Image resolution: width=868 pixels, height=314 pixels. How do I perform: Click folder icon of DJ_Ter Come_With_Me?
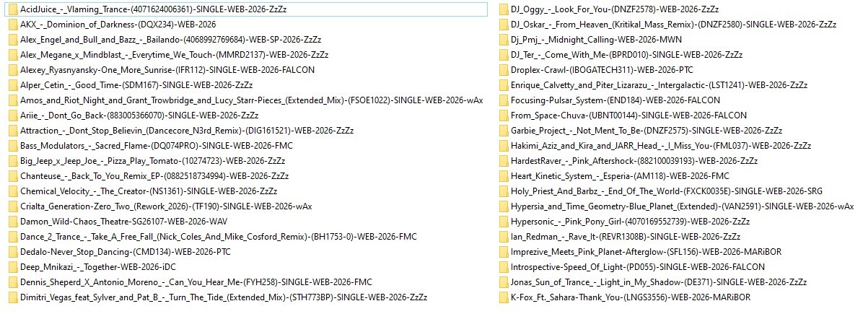tap(503, 55)
